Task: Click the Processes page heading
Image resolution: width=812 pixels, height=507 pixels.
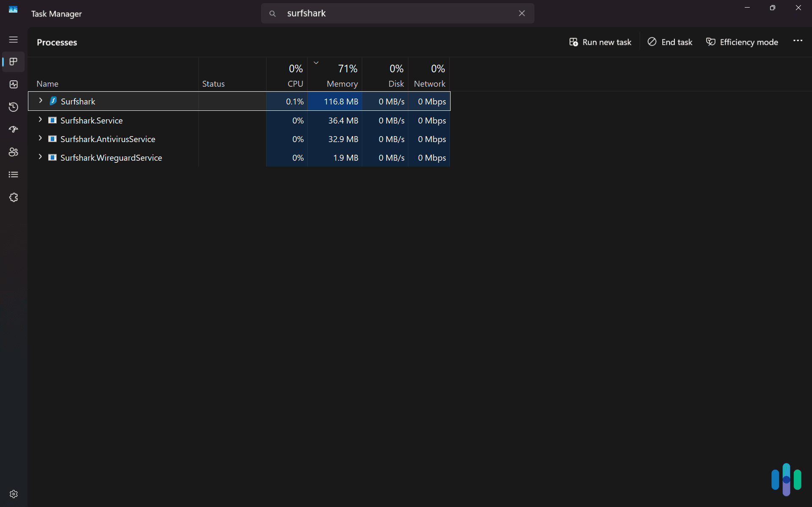Action: pos(57,42)
